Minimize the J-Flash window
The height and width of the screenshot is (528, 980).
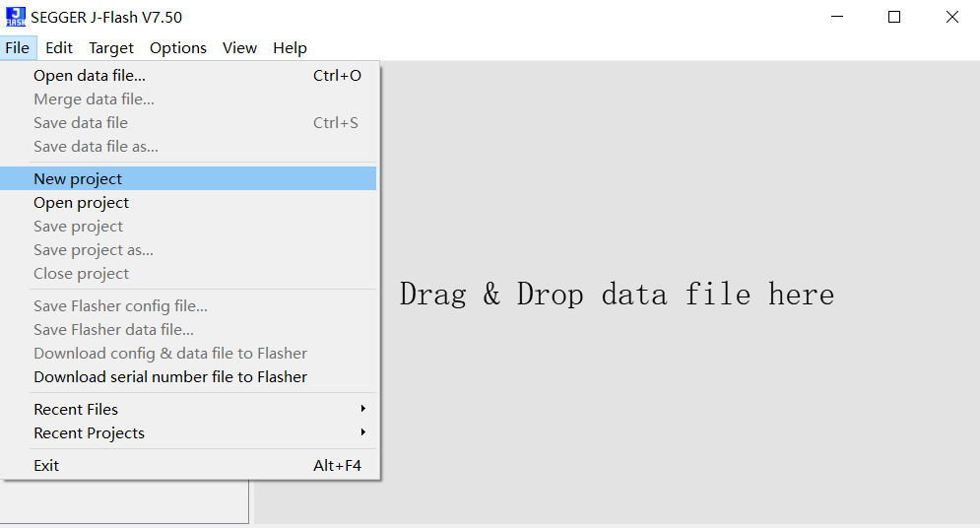tap(837, 17)
